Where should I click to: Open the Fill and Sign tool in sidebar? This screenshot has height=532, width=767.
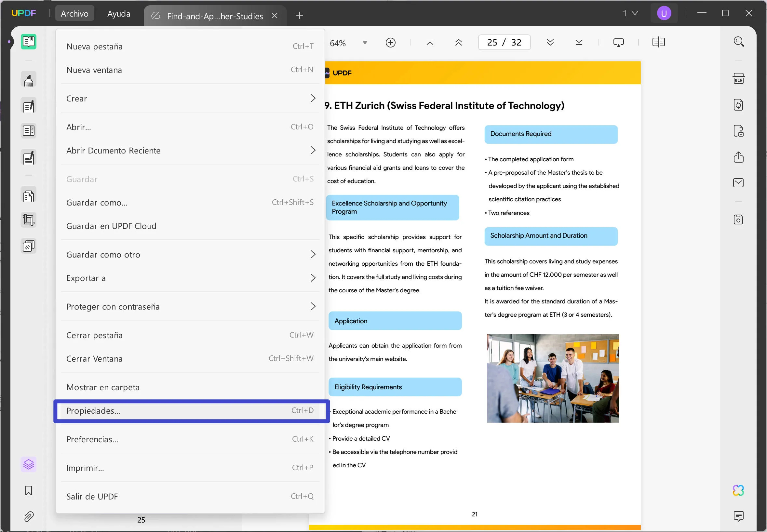click(x=29, y=158)
